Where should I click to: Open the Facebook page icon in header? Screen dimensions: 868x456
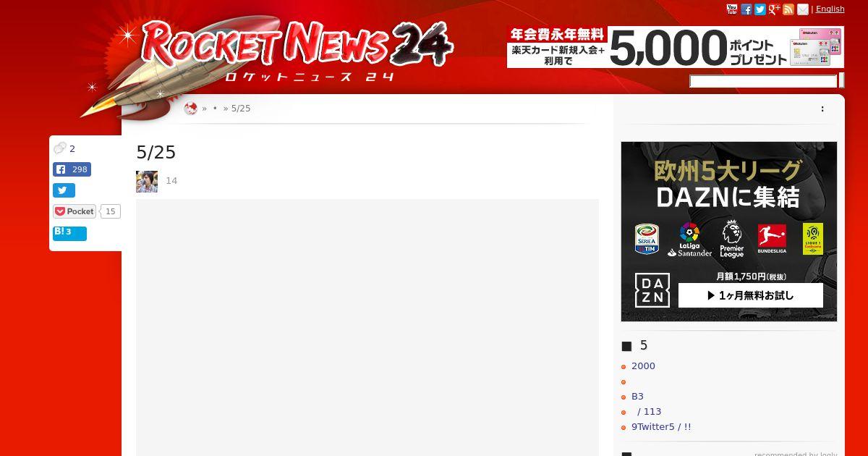pos(746,9)
